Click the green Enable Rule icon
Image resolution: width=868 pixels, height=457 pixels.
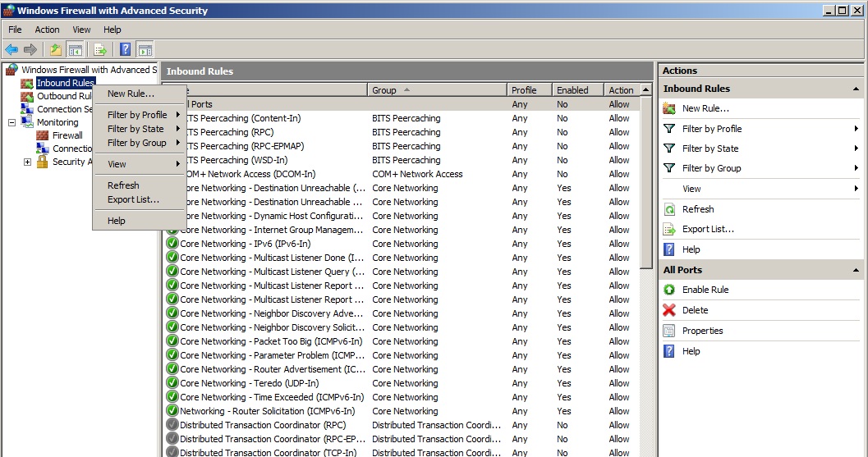[x=669, y=290]
